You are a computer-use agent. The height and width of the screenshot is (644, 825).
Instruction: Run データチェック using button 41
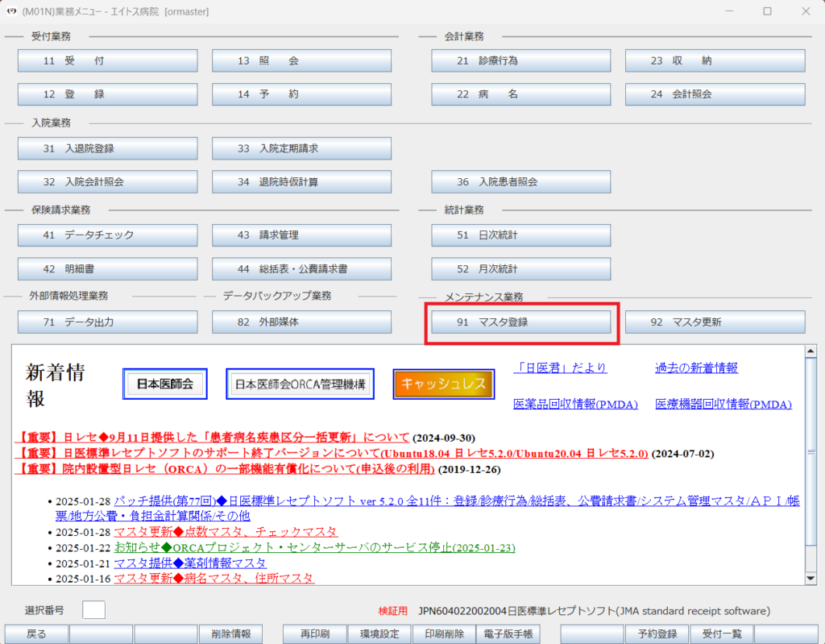pyautogui.click(x=107, y=235)
